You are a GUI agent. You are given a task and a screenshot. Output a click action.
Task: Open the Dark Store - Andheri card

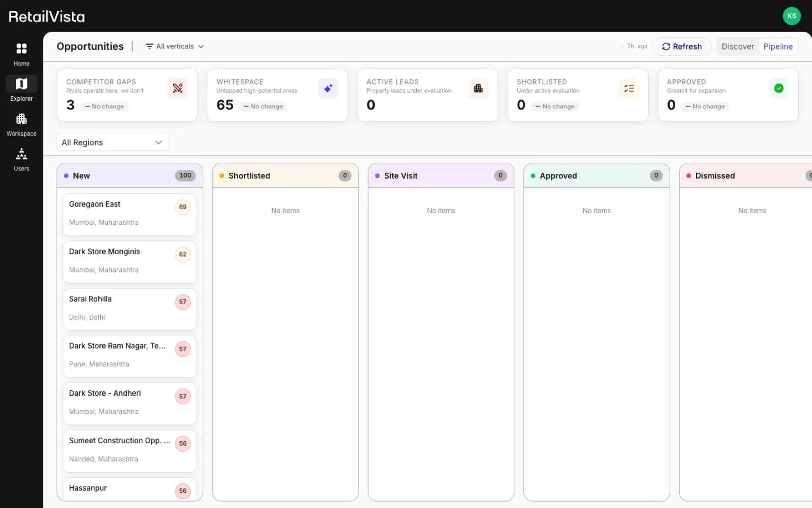click(130, 404)
